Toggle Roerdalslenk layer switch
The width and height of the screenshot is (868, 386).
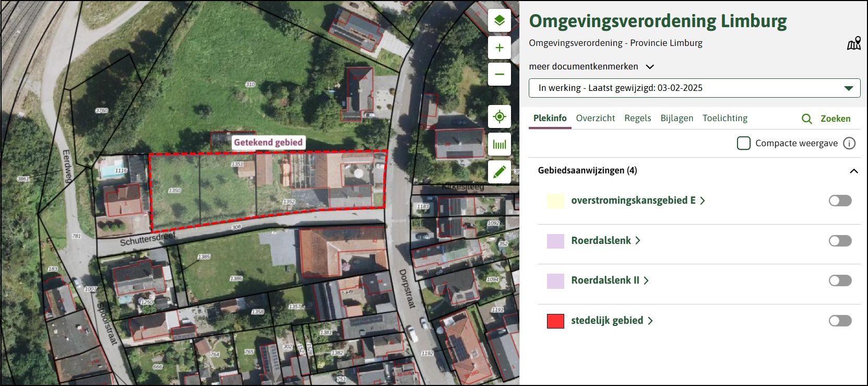(840, 241)
